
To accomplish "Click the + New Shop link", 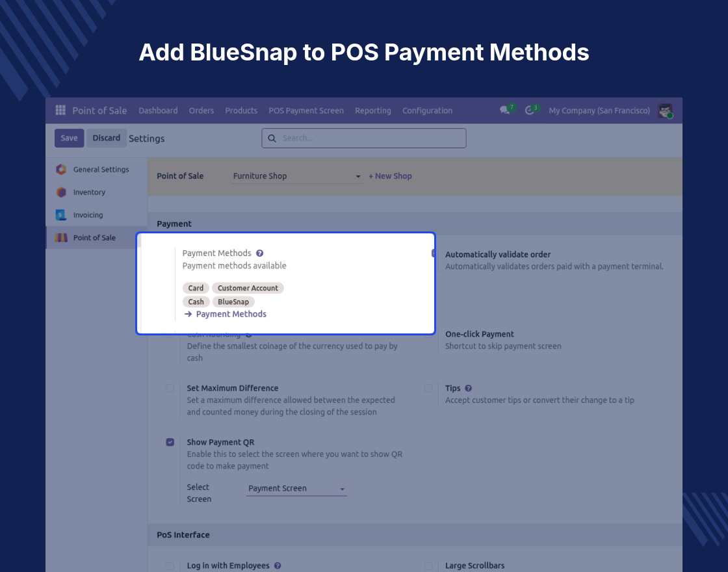I will [390, 176].
